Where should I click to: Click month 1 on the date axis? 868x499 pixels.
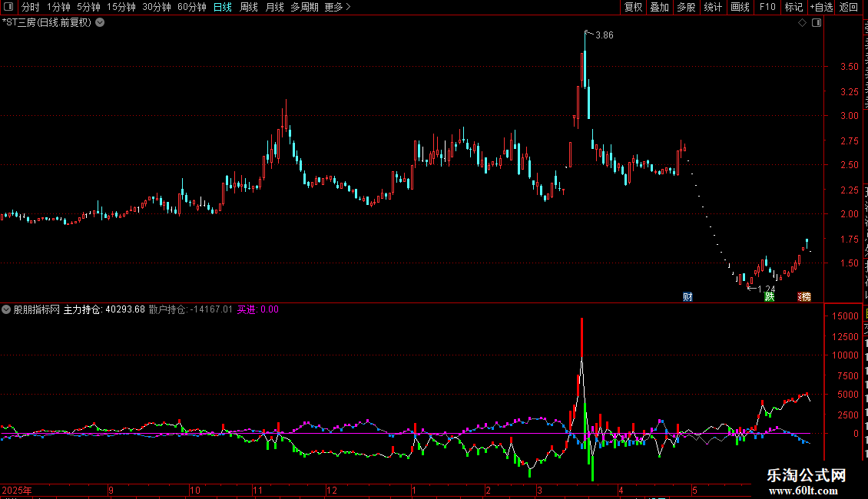click(x=414, y=490)
